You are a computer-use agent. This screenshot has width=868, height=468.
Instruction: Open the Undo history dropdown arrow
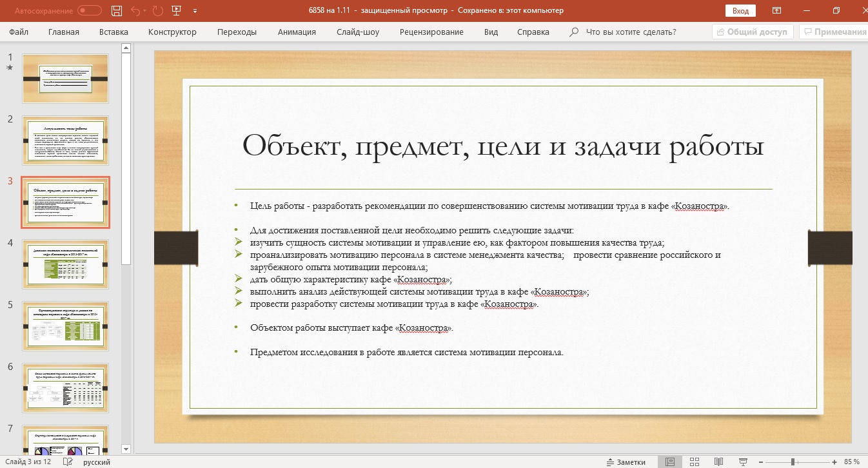pos(145,10)
